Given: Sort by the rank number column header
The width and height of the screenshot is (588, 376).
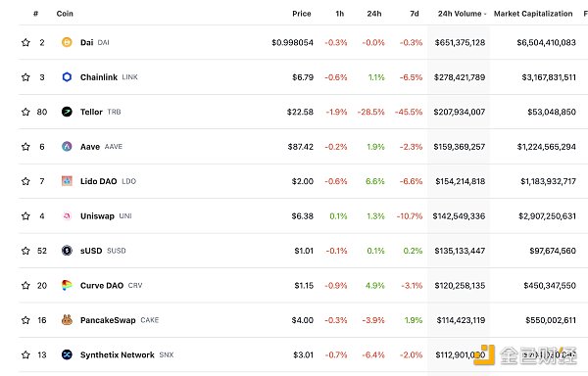Looking at the screenshot, I should click(35, 14).
